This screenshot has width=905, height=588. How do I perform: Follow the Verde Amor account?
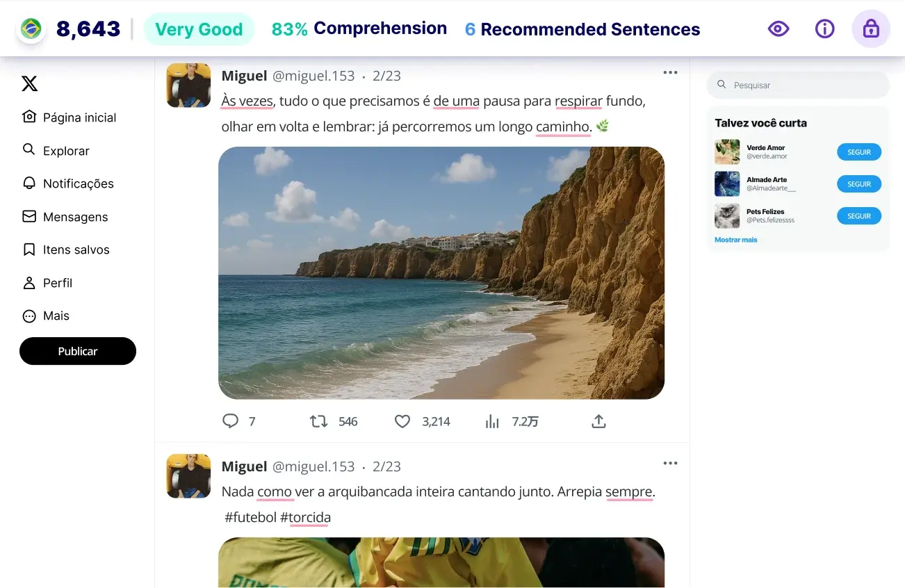859,152
